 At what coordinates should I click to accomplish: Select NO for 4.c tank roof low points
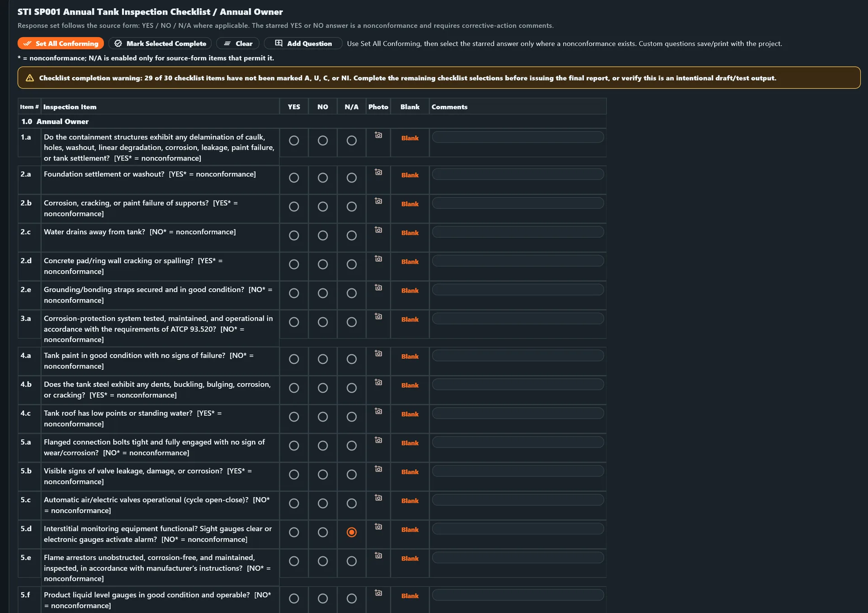coord(323,417)
